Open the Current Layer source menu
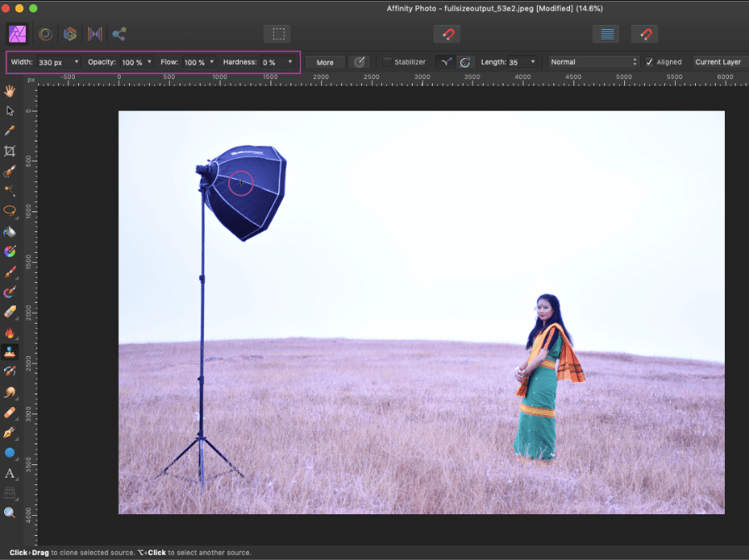Image resolution: width=749 pixels, height=560 pixels. click(717, 62)
